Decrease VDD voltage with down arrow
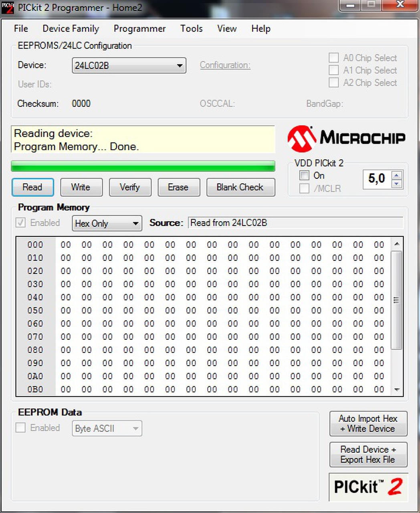420x513 pixels. (397, 184)
